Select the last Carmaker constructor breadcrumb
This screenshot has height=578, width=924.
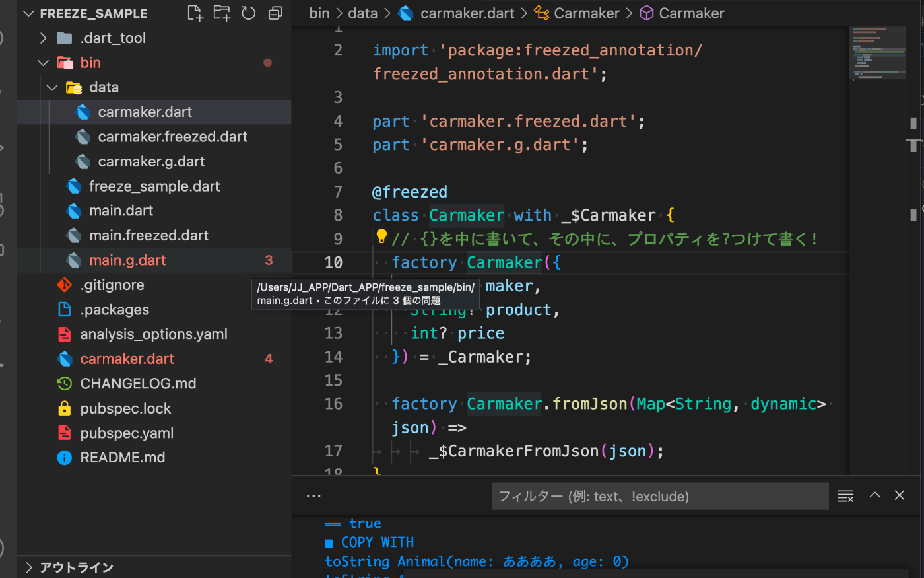pyautogui.click(x=682, y=13)
